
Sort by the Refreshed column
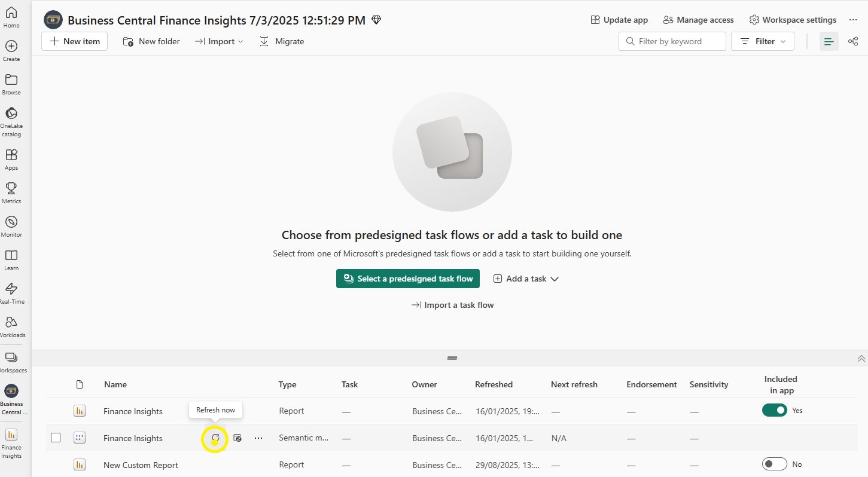494,384
